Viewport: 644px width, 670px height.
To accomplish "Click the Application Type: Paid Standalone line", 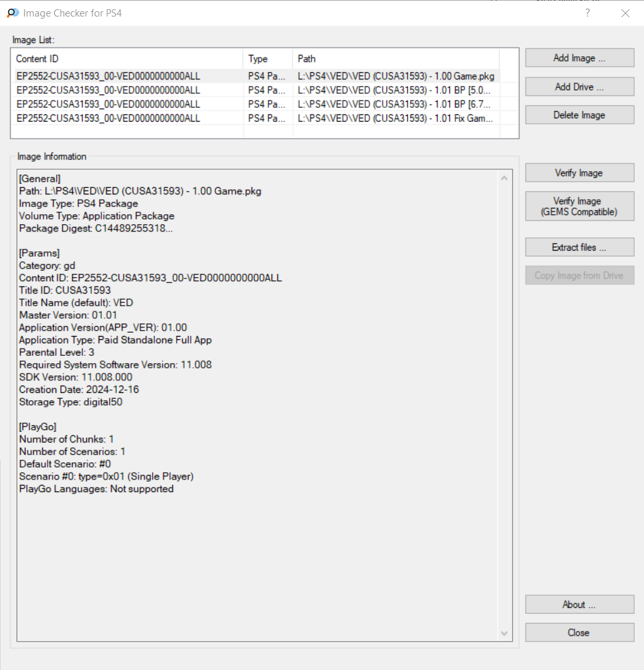I will pyautogui.click(x=115, y=340).
